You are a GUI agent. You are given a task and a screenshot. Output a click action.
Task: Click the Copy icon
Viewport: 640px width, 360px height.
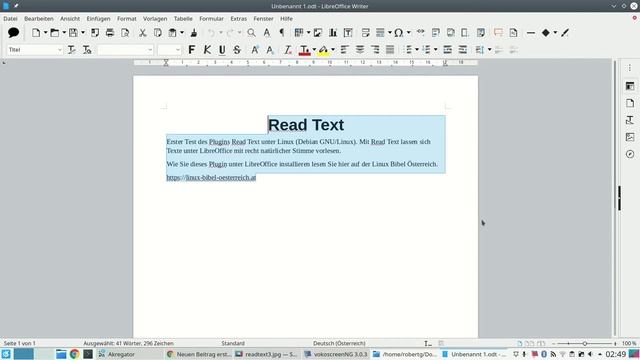coord(158,33)
